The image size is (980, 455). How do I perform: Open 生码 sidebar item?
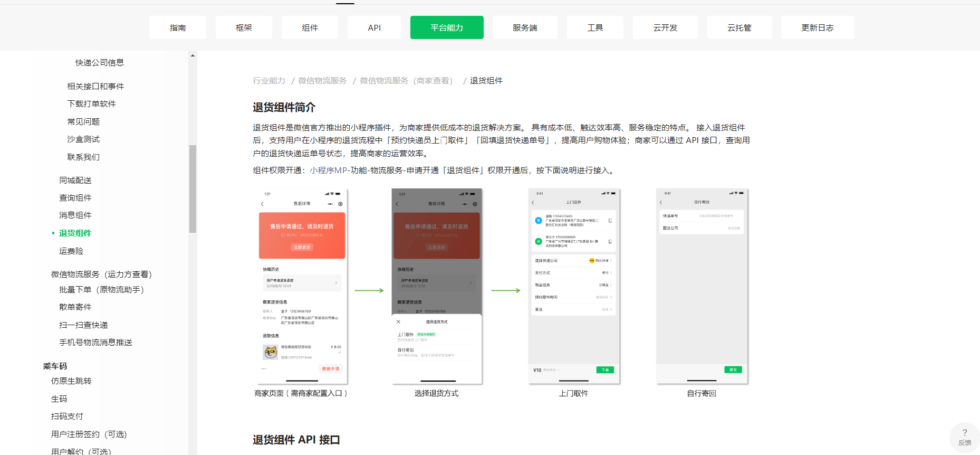59,399
